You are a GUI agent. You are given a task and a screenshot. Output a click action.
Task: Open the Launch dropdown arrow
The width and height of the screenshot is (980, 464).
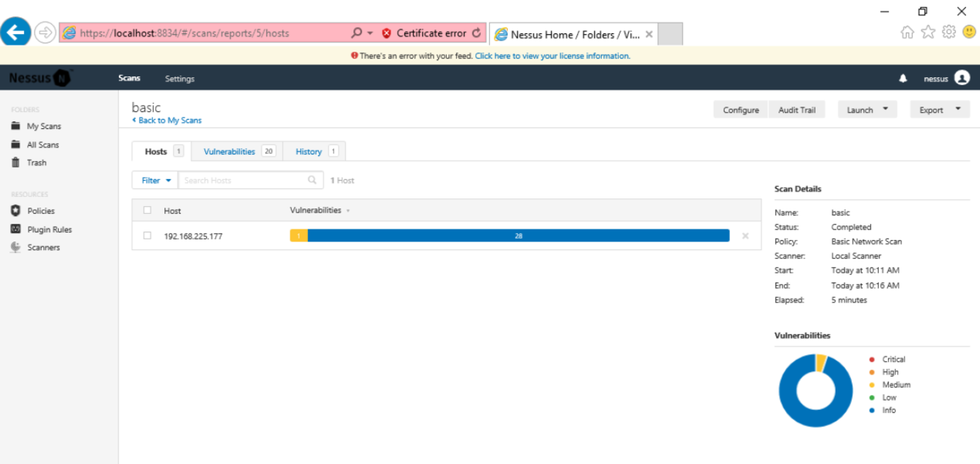click(x=885, y=109)
